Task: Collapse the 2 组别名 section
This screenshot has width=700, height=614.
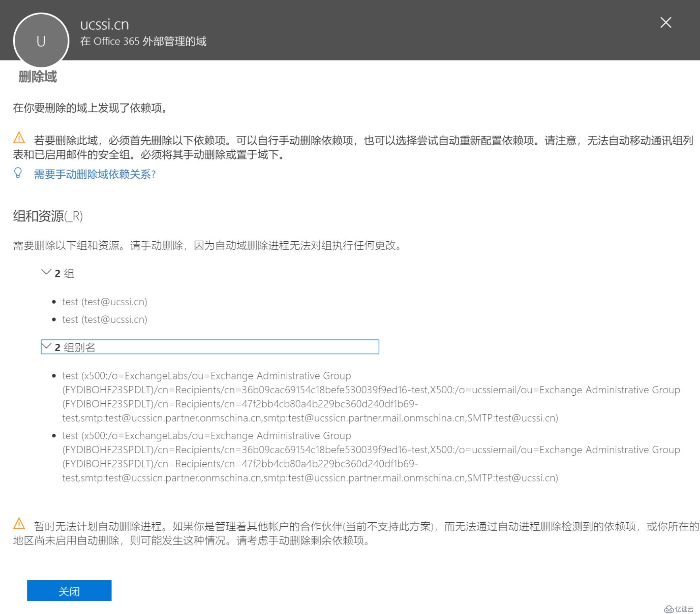Action: pyautogui.click(x=210, y=347)
